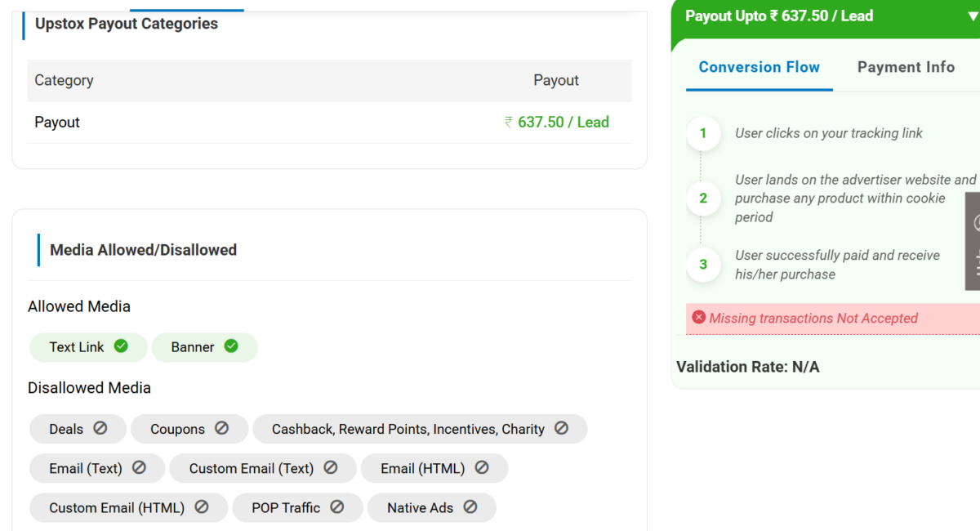Expand the Payout Upto dropdown arrow
Image resolution: width=980 pixels, height=531 pixels.
pos(972,16)
